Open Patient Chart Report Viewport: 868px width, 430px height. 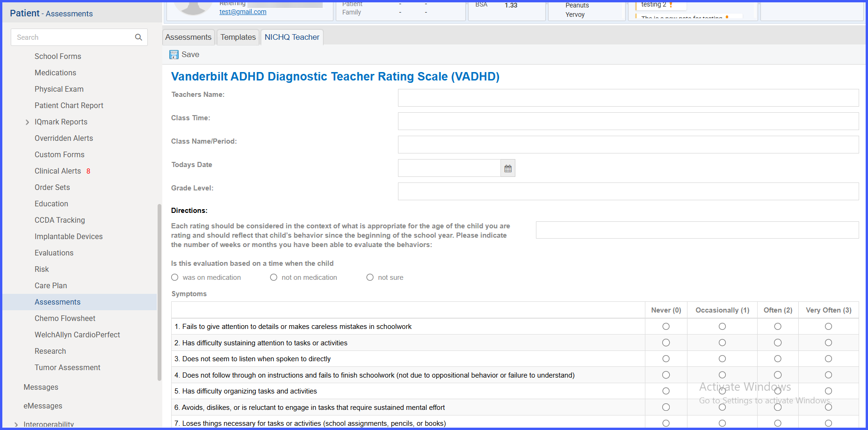pos(69,106)
